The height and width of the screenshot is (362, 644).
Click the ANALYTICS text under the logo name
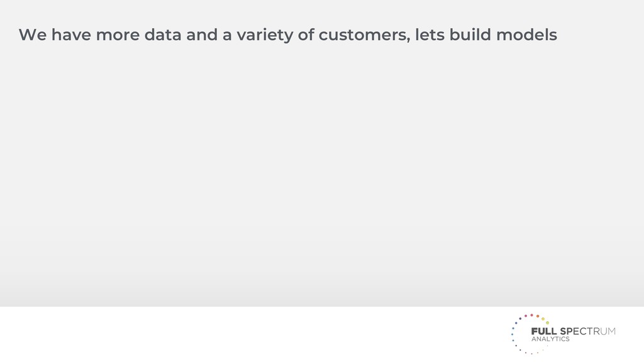pyautogui.click(x=550, y=339)
